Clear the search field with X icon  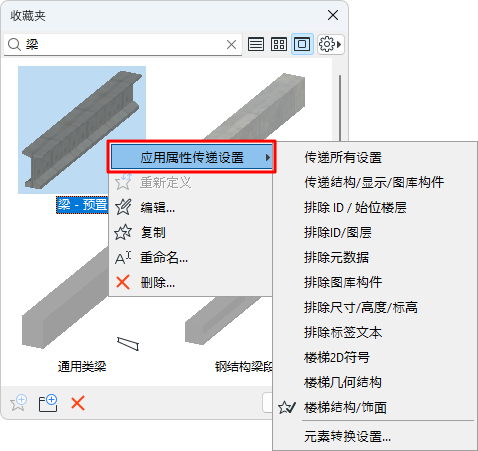coord(231,44)
